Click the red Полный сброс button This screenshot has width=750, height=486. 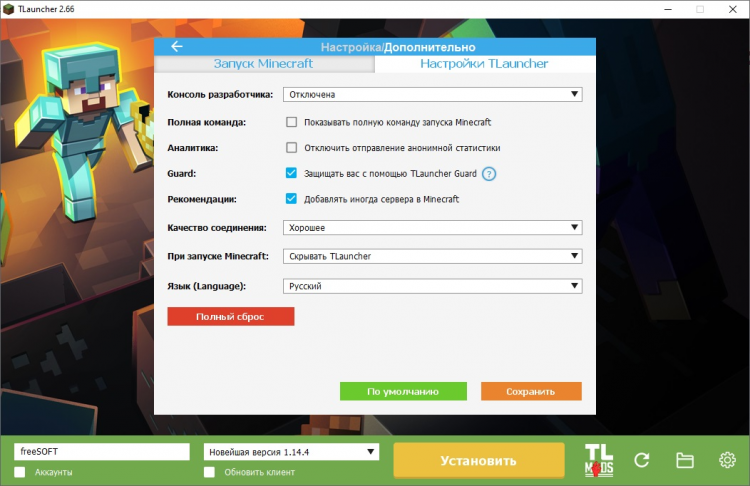(231, 316)
